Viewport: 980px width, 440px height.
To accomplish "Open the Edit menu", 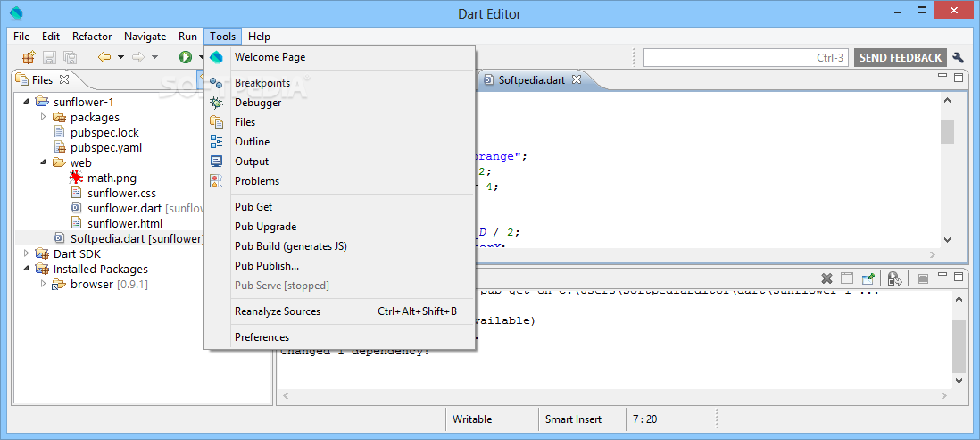I will click(51, 37).
